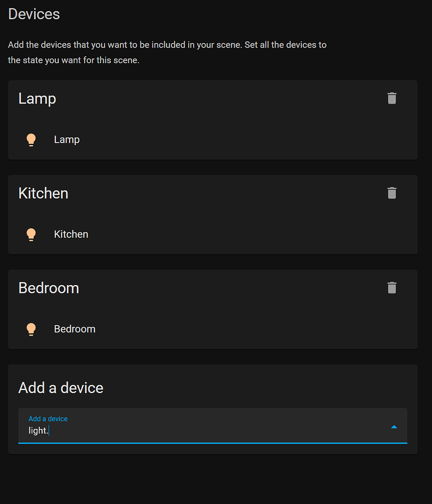Open the Lamp device card header
This screenshot has height=504, width=432.
pos(37,99)
